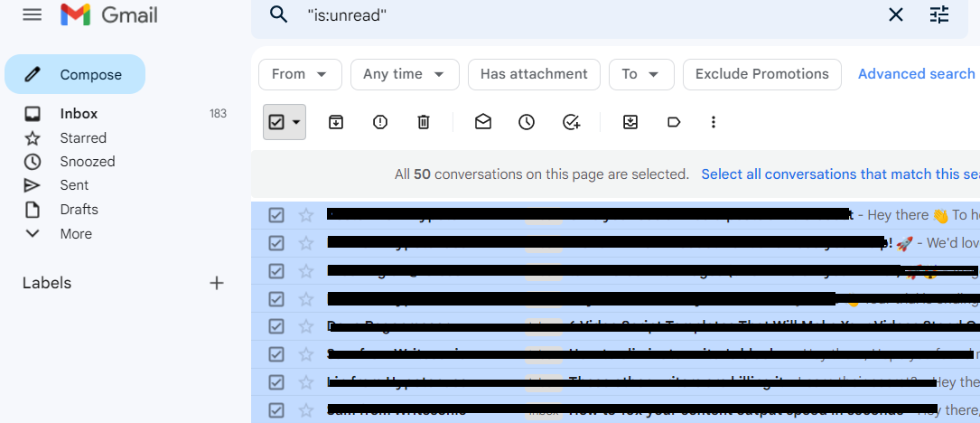The width and height of the screenshot is (980, 423).
Task: Uncheck the "Hey there" email row checkbox
Action: pyautogui.click(x=276, y=215)
